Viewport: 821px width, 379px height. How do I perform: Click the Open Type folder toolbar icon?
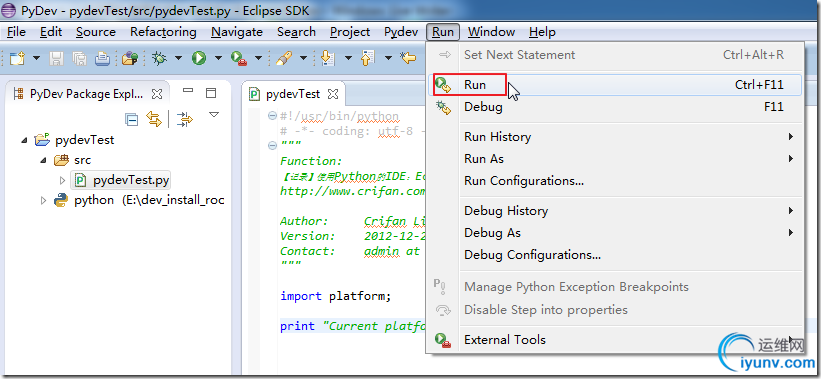(129, 58)
